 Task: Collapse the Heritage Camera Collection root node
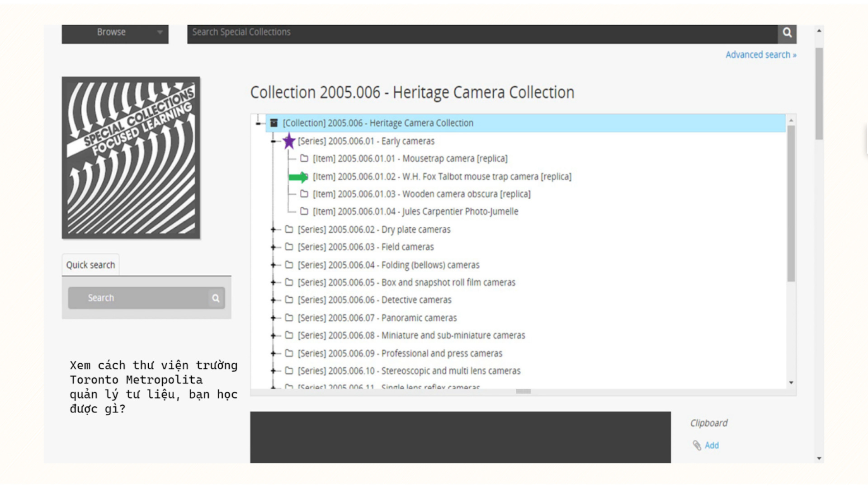(258, 123)
